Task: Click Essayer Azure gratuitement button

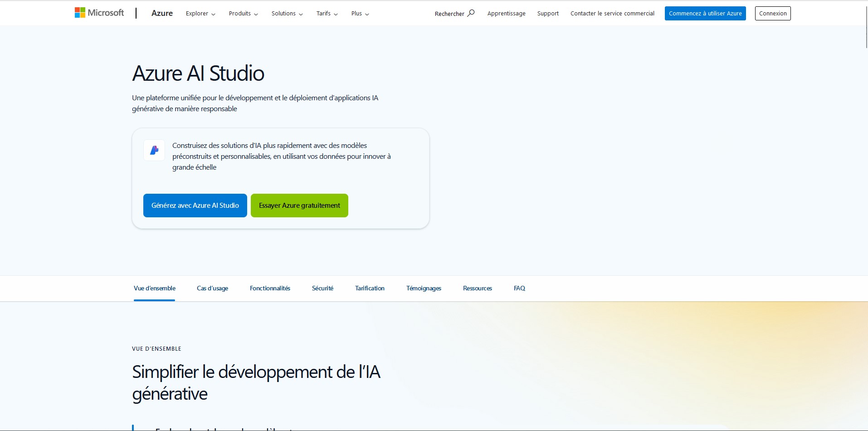Action: pyautogui.click(x=299, y=206)
